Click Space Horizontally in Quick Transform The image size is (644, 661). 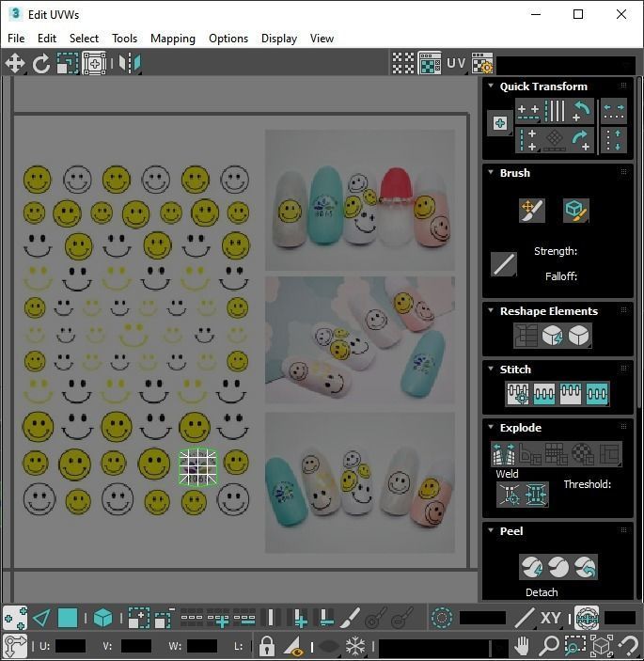pos(614,111)
